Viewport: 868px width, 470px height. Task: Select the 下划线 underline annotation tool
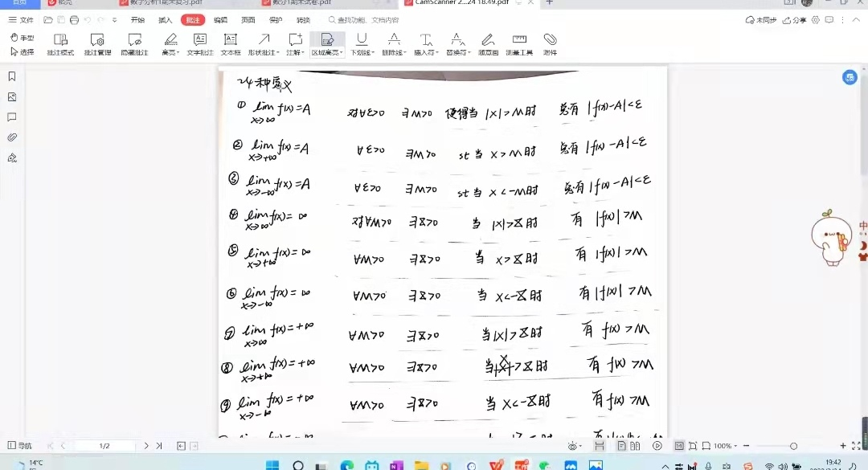tap(361, 43)
